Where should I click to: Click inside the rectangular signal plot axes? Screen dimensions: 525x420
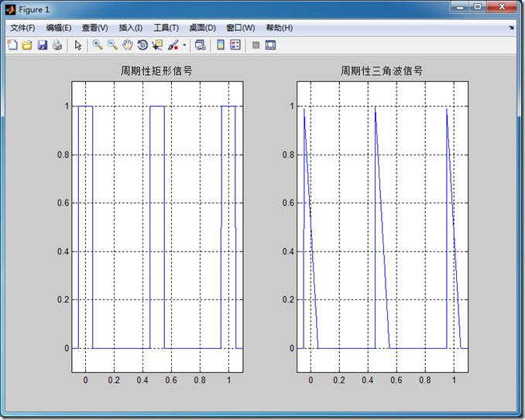(x=157, y=227)
